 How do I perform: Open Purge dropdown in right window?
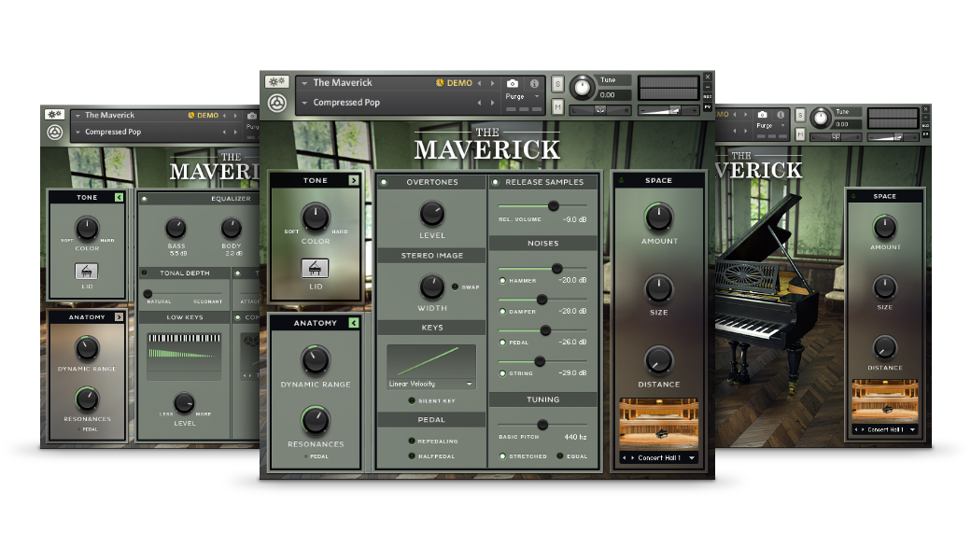point(782,126)
